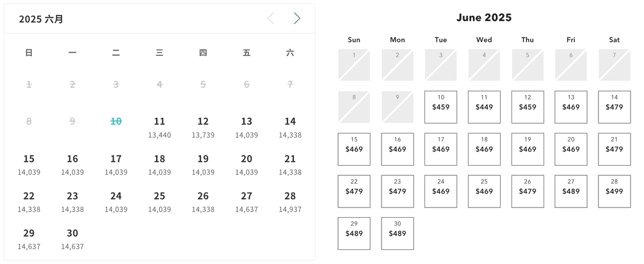This screenshot has width=644, height=264.
Task: Select June 11 priced 13,440
Action: pyautogui.click(x=159, y=127)
